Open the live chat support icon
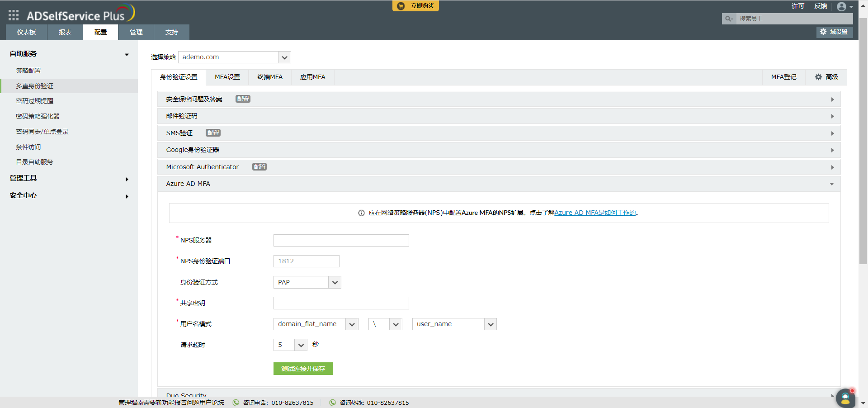The height and width of the screenshot is (408, 868). tap(845, 399)
